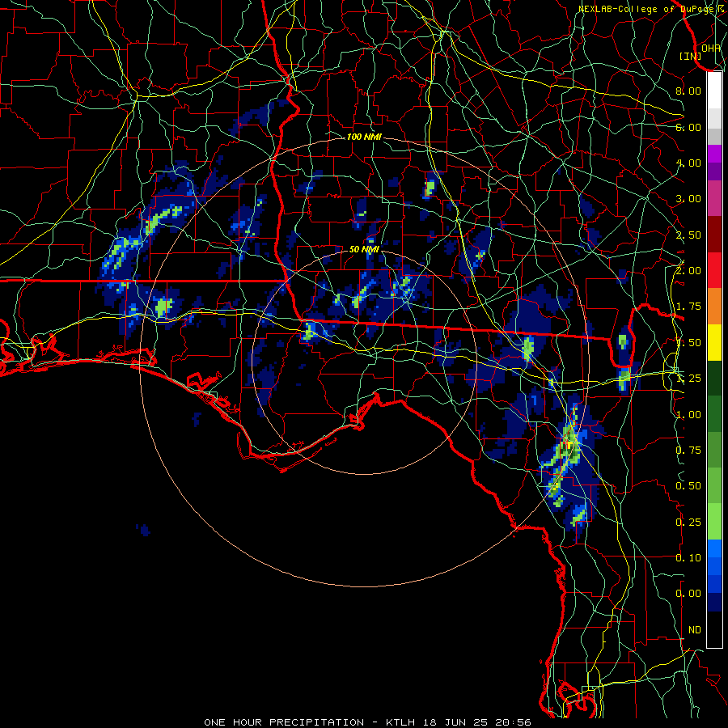Click the "ND" no-data legend label
This screenshot has height=728, width=728.
coord(695,630)
